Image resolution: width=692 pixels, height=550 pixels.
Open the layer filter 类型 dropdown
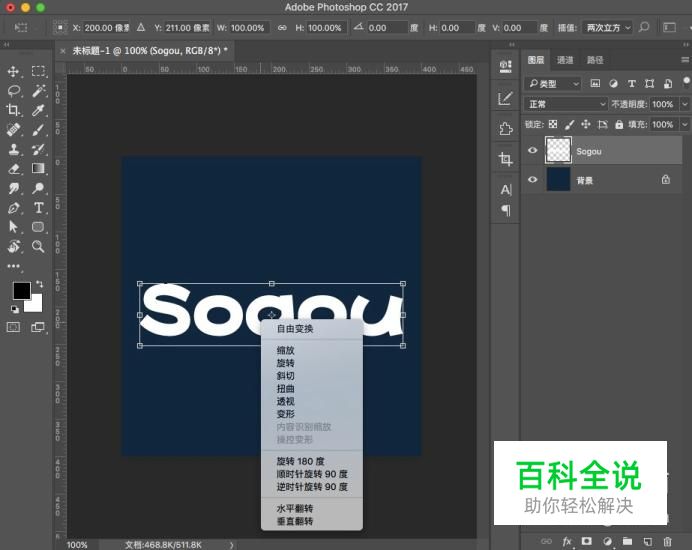point(553,83)
